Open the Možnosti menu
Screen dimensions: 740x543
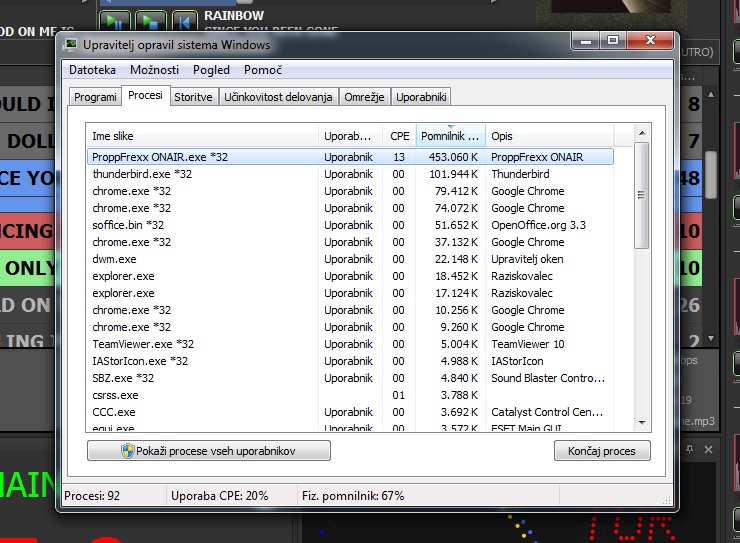click(154, 70)
